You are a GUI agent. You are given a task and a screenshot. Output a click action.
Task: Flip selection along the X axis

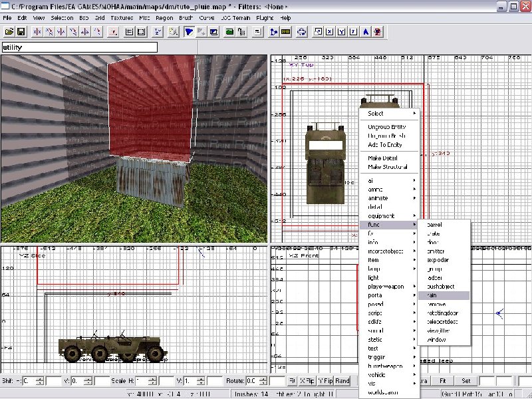tap(37, 32)
